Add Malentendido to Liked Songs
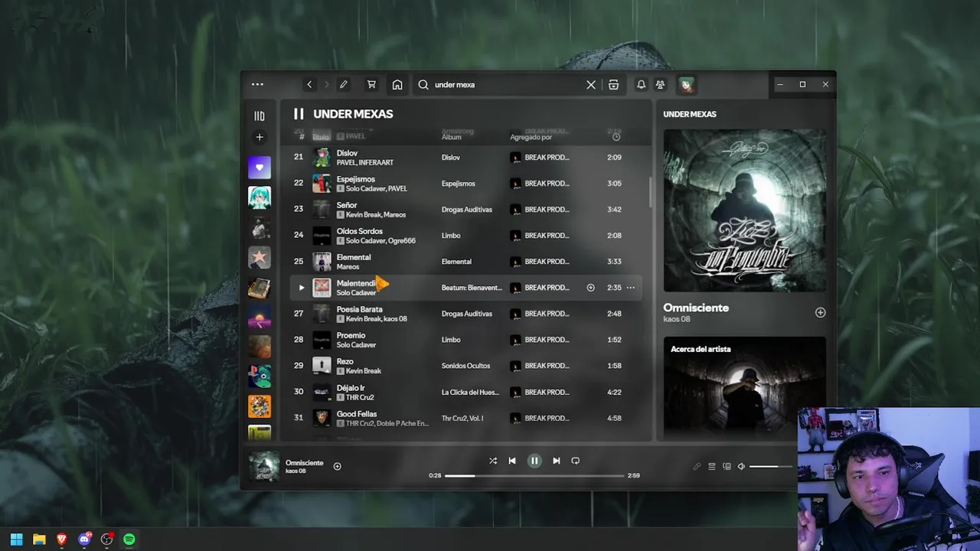980x551 pixels. pyautogui.click(x=590, y=288)
